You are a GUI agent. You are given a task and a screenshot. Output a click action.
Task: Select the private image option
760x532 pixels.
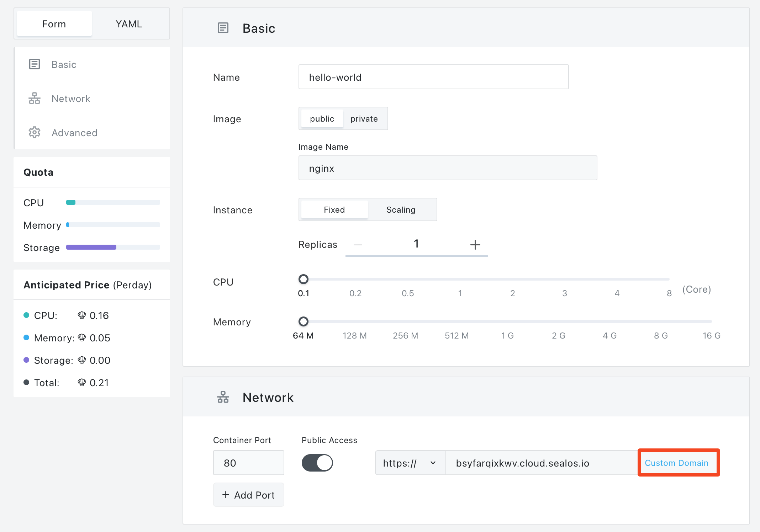click(364, 119)
